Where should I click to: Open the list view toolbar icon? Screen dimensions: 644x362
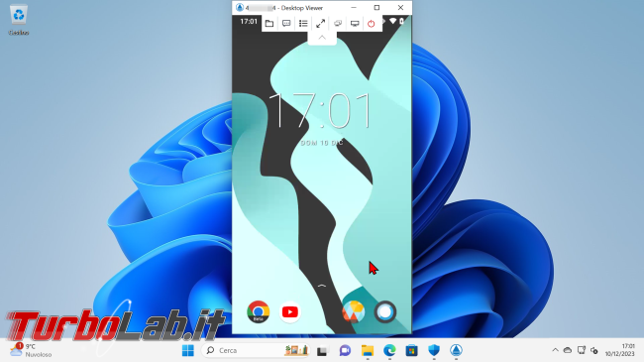303,24
